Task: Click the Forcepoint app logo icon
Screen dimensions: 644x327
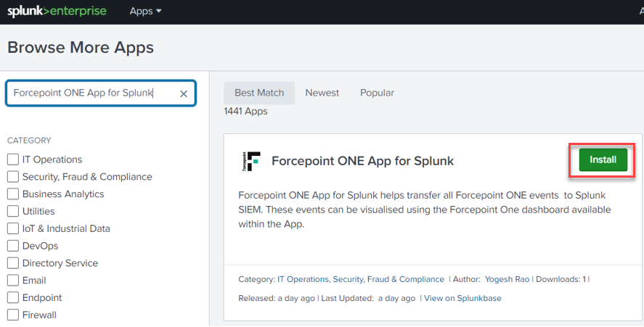Action: tap(250, 161)
